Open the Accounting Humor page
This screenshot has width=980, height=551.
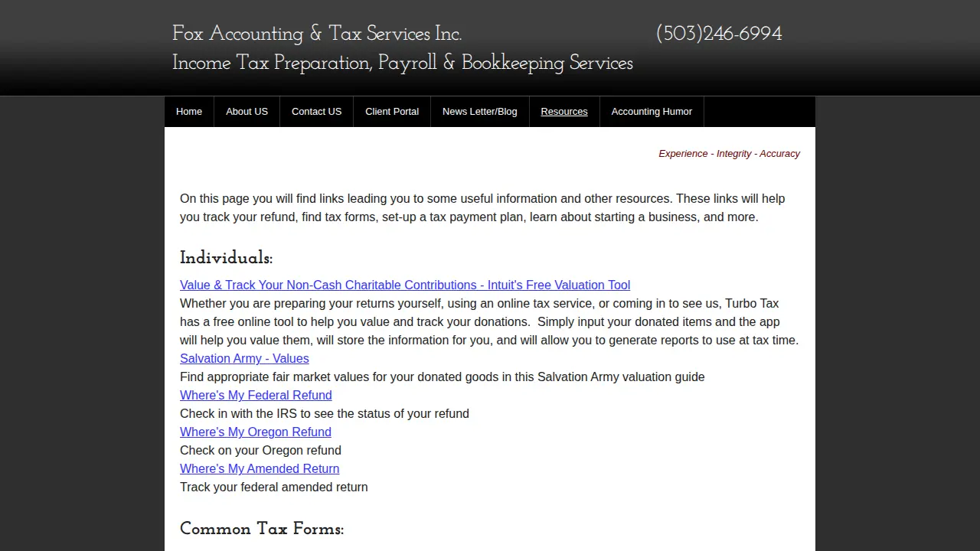tap(652, 112)
